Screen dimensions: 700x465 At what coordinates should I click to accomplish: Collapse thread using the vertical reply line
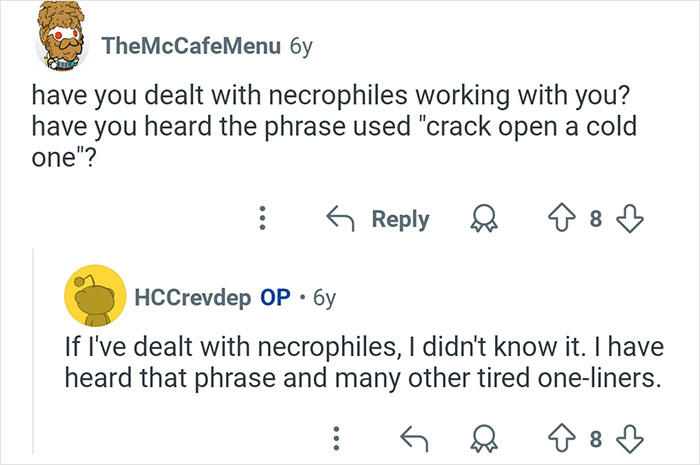pyautogui.click(x=31, y=350)
